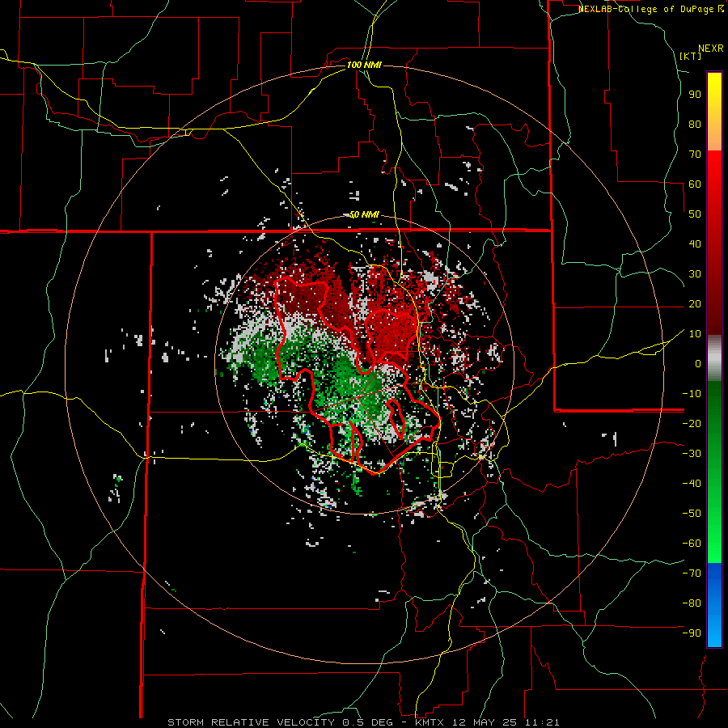Viewport: 728px width, 728px height.
Task: Click the NEXLAB-College of DuPage header text
Action: coord(650,9)
